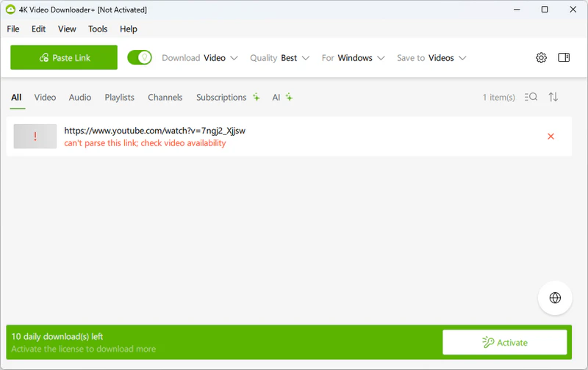Open the File menu
588x370 pixels.
click(13, 29)
